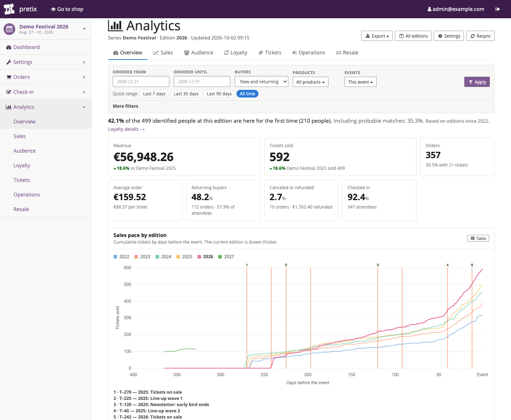511x420 pixels.
Task: Open Audience in the sidebar Analytics submenu
Action: point(24,151)
